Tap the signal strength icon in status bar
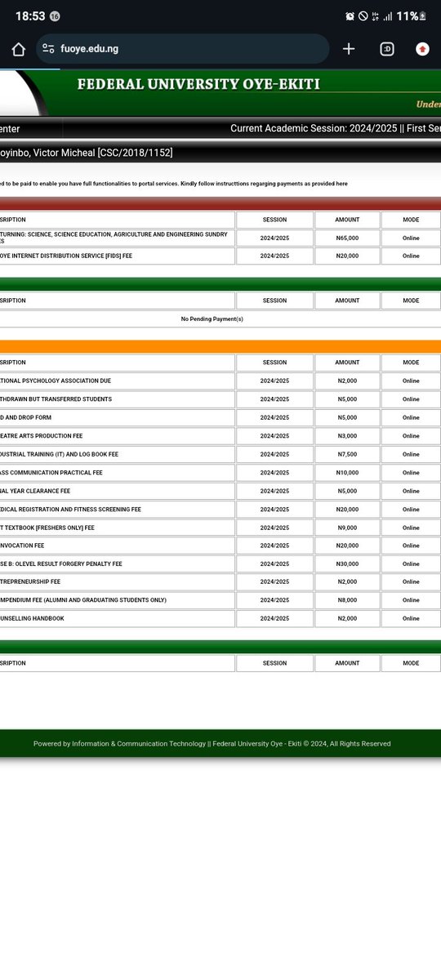 (388, 16)
